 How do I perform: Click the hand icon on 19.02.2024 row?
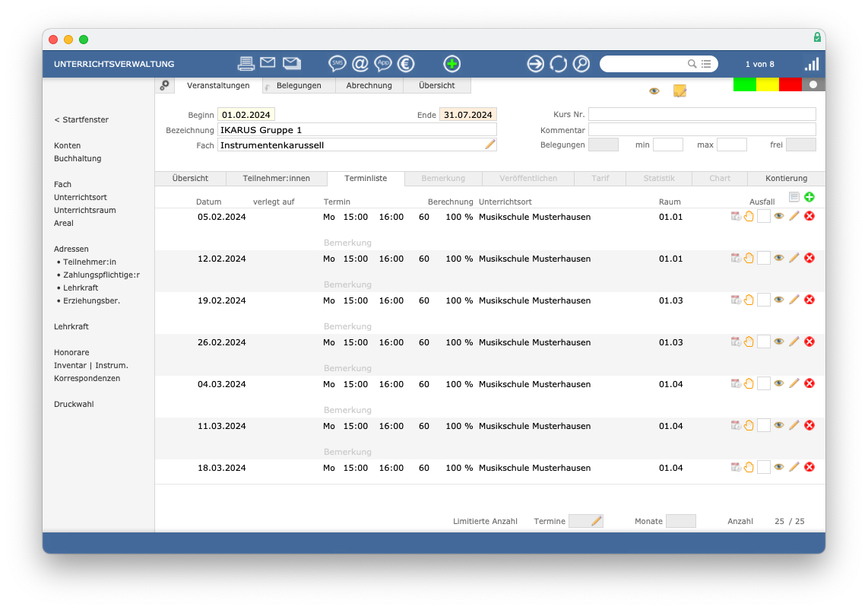tap(749, 300)
